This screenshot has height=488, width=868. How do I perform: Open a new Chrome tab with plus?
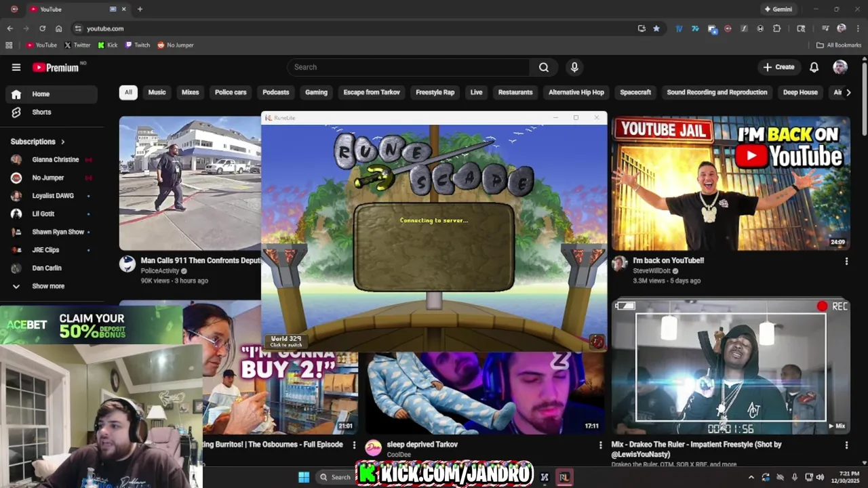coord(140,9)
